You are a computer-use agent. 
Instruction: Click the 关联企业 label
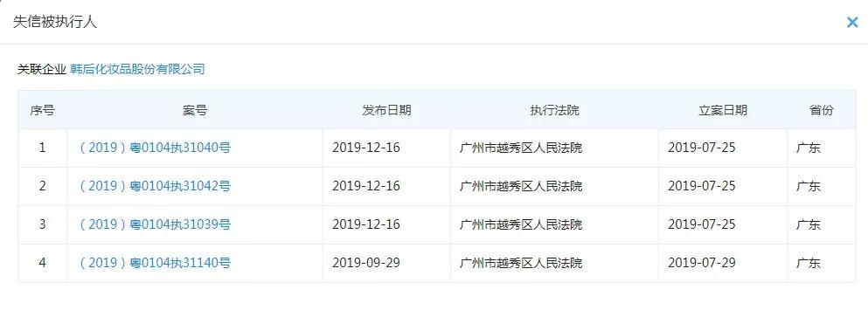[x=41, y=69]
